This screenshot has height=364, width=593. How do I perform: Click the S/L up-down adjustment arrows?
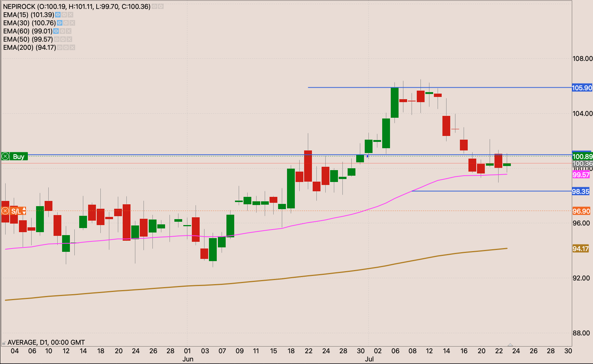(24, 211)
